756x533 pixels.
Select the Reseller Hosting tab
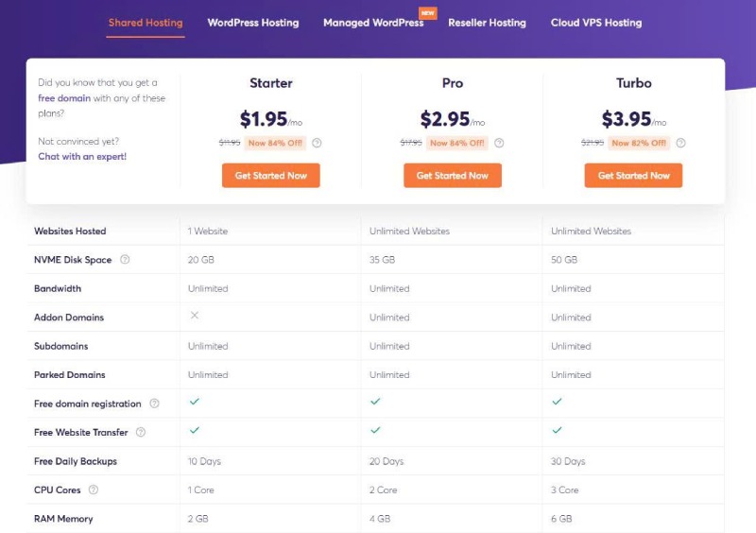coord(487,23)
